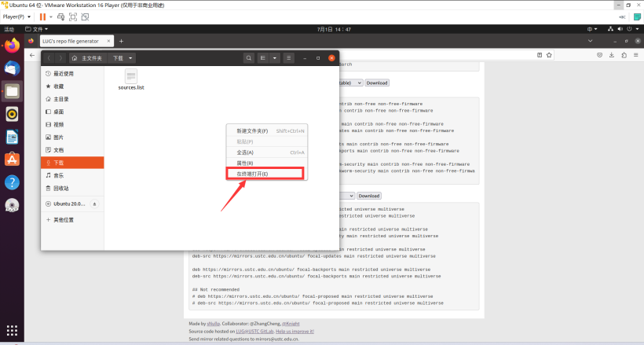Open Ubuntu Software store icon

click(x=12, y=160)
